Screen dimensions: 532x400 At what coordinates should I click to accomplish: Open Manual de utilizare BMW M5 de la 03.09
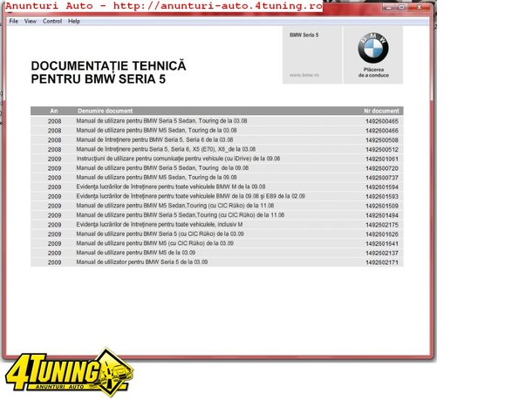[136, 253]
